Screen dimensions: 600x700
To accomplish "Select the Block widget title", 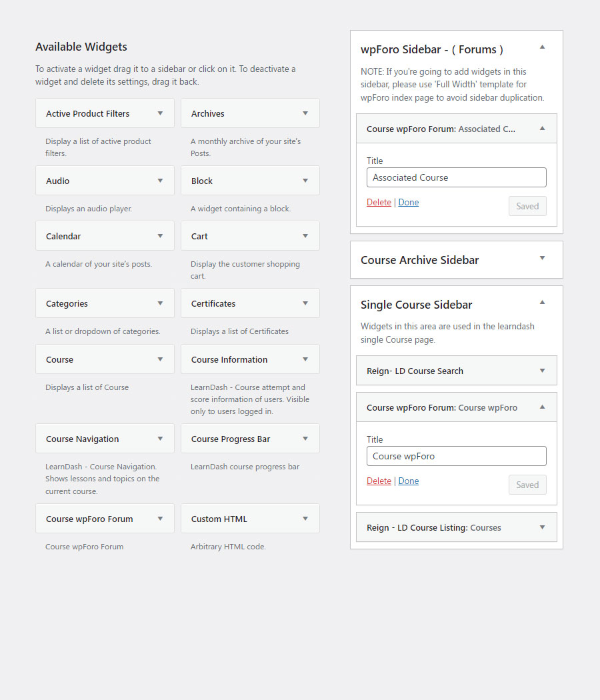I will [x=202, y=181].
